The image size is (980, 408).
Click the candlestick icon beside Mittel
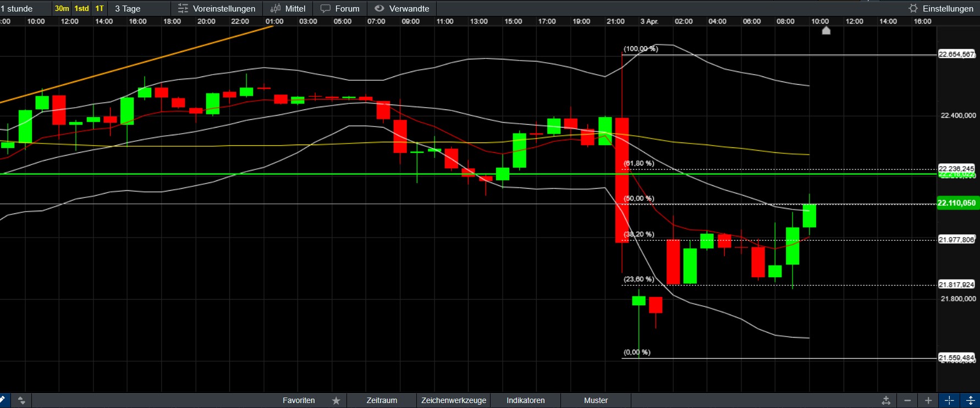pyautogui.click(x=276, y=8)
